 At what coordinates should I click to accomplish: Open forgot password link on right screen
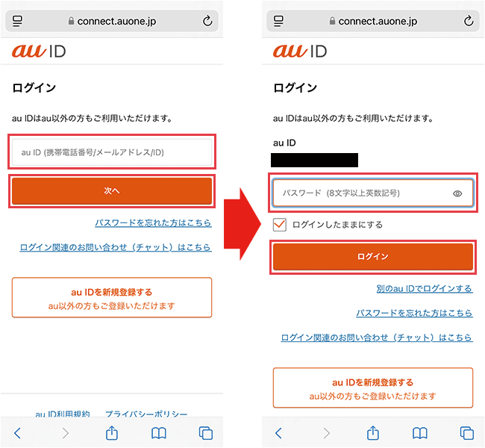pos(414,313)
